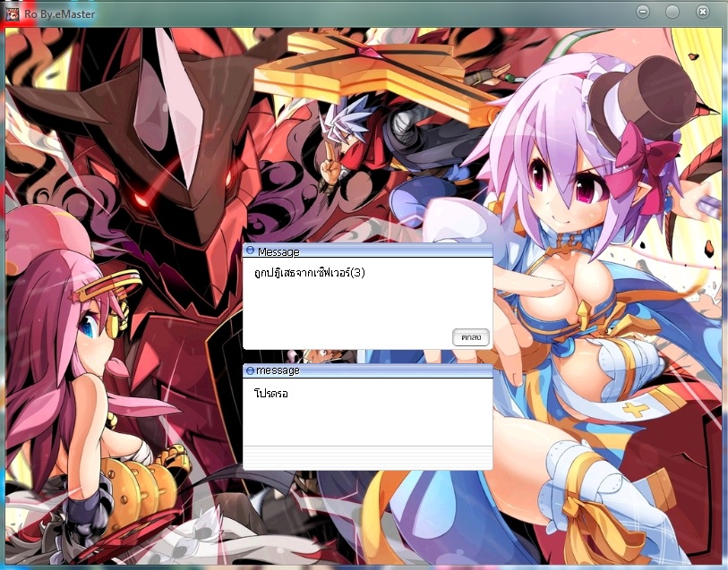Screen dimensions: 728x570
Task: Click the lower message dialog title text
Action: click(278, 370)
